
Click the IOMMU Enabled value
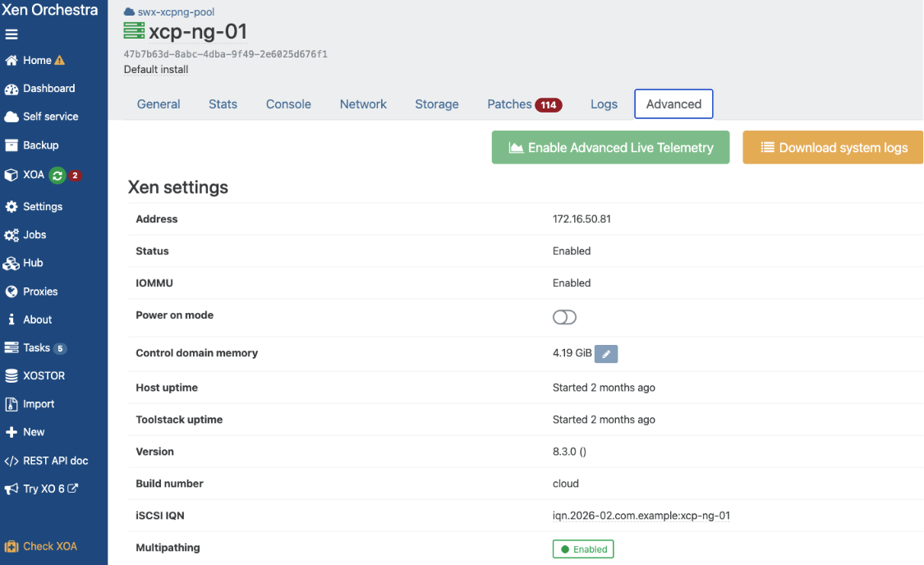pyautogui.click(x=572, y=282)
